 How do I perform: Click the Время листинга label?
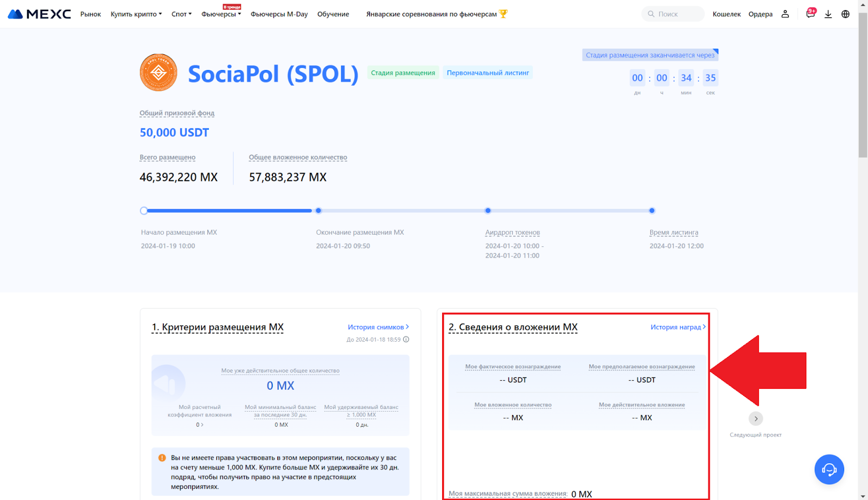pos(674,232)
